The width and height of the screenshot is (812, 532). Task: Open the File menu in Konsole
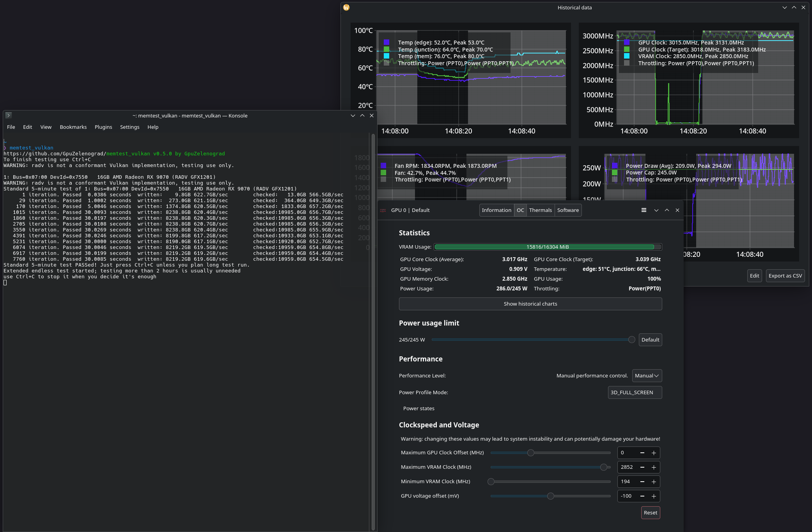point(11,127)
